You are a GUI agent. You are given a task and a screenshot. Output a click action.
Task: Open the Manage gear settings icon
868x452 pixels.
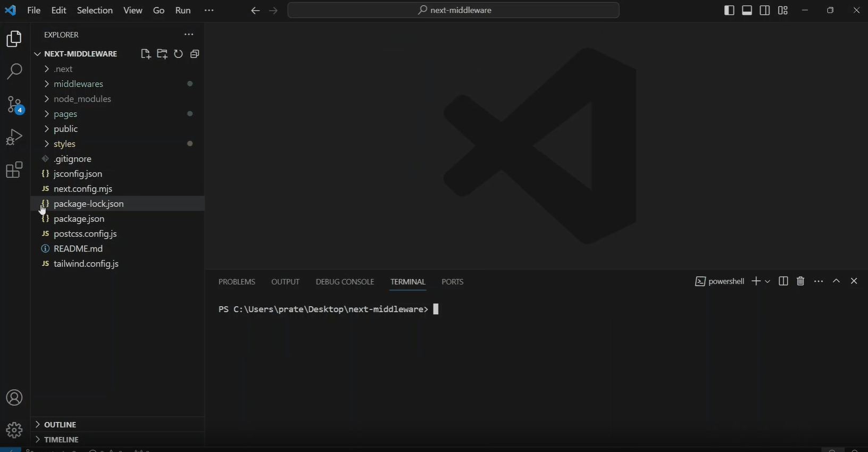[14, 430]
